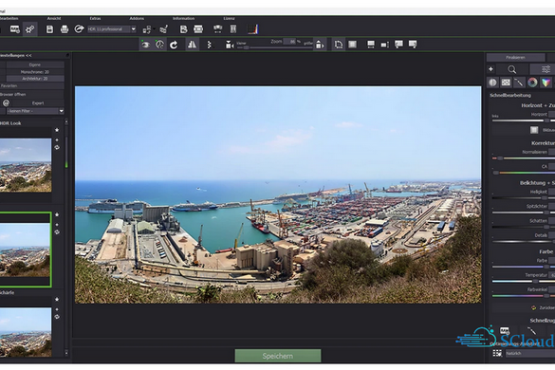Click the zoom smaller icon

[x=229, y=45]
